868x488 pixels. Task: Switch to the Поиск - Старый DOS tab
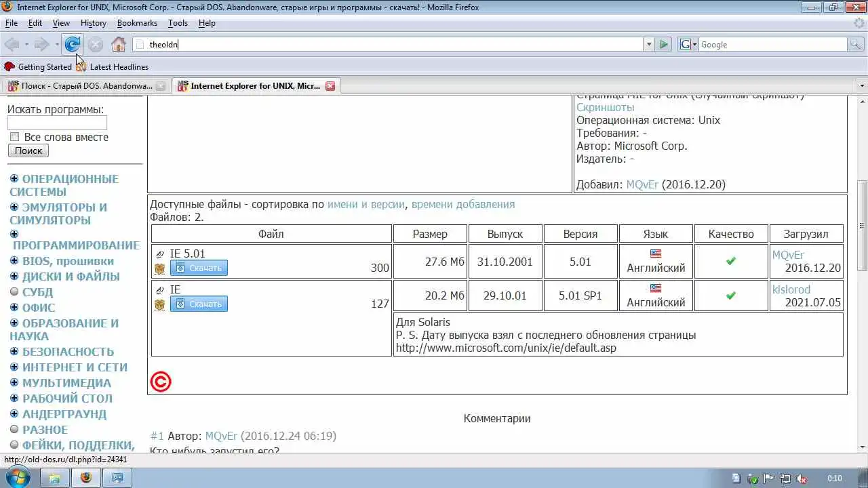coord(86,86)
